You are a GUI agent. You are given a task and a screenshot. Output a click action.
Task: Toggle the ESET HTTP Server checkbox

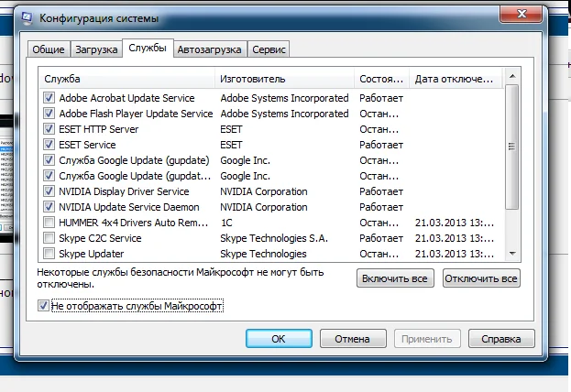(49, 129)
